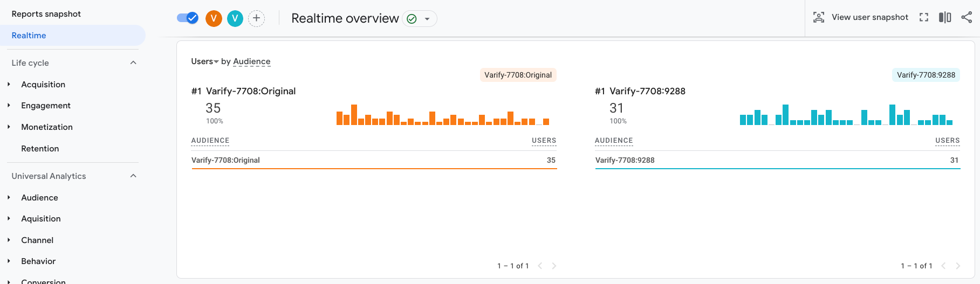
Task: Toggle the comparison switch on
Action: click(188, 18)
